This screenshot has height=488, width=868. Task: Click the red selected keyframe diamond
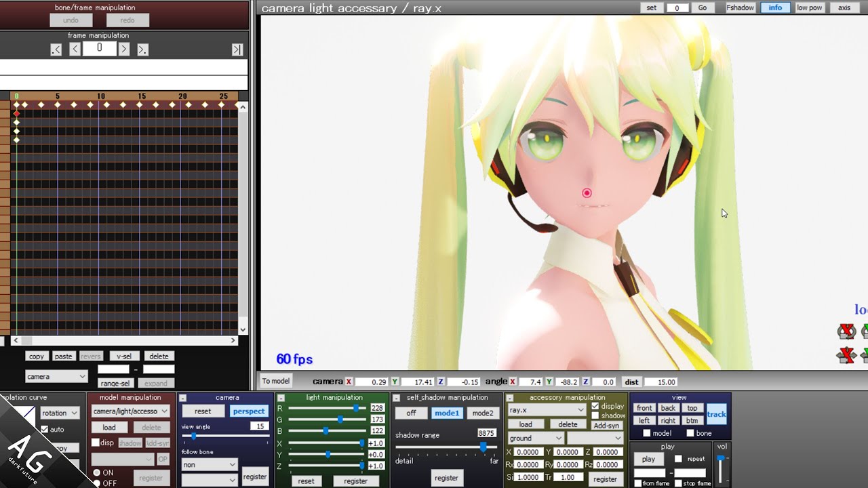[x=17, y=113]
